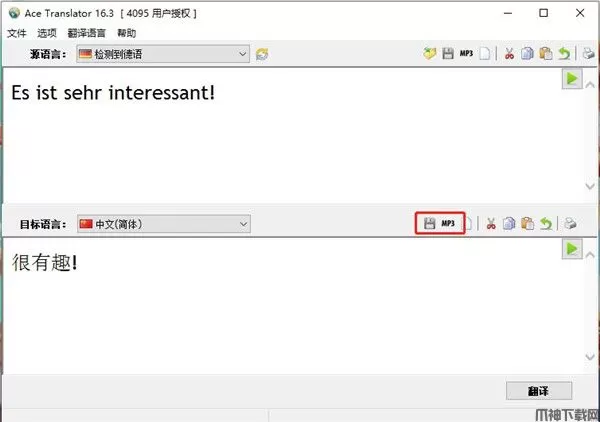The height and width of the screenshot is (422, 600).
Task: Open a file using source toolbar folder icon
Action: pos(430,54)
